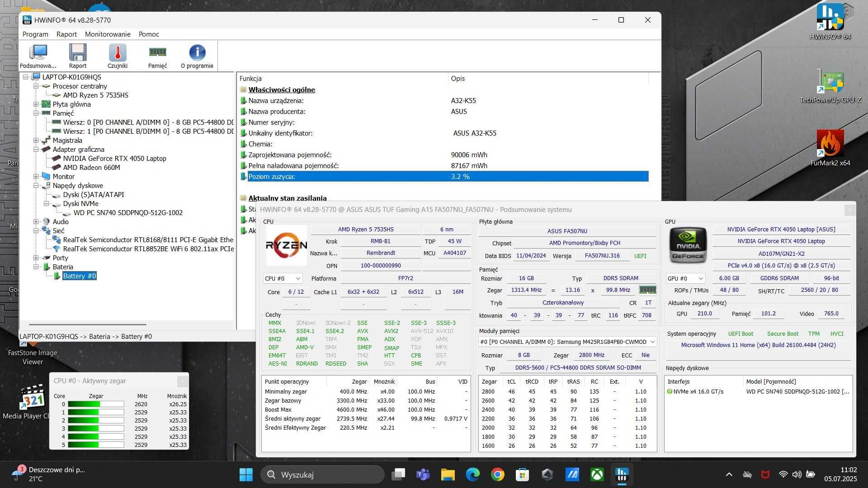The image size is (868, 488).
Task: Expand the Audio tree node
Action: coord(36,222)
